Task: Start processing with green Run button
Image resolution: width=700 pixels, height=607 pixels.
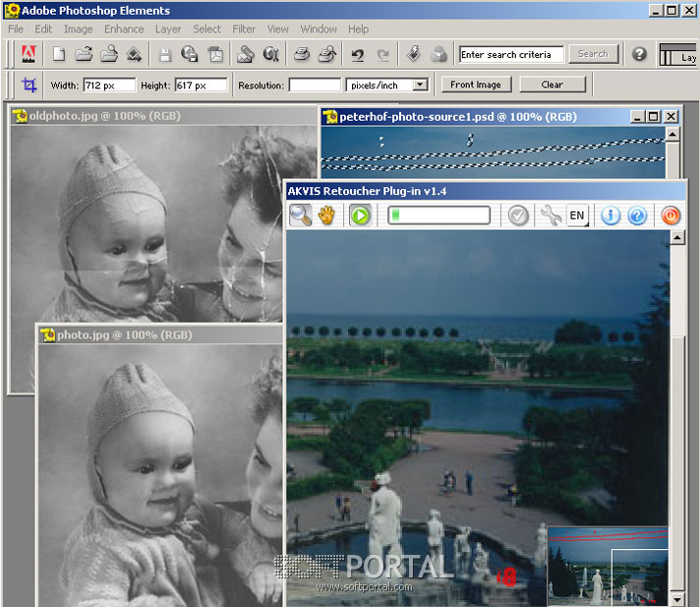Action: click(360, 215)
